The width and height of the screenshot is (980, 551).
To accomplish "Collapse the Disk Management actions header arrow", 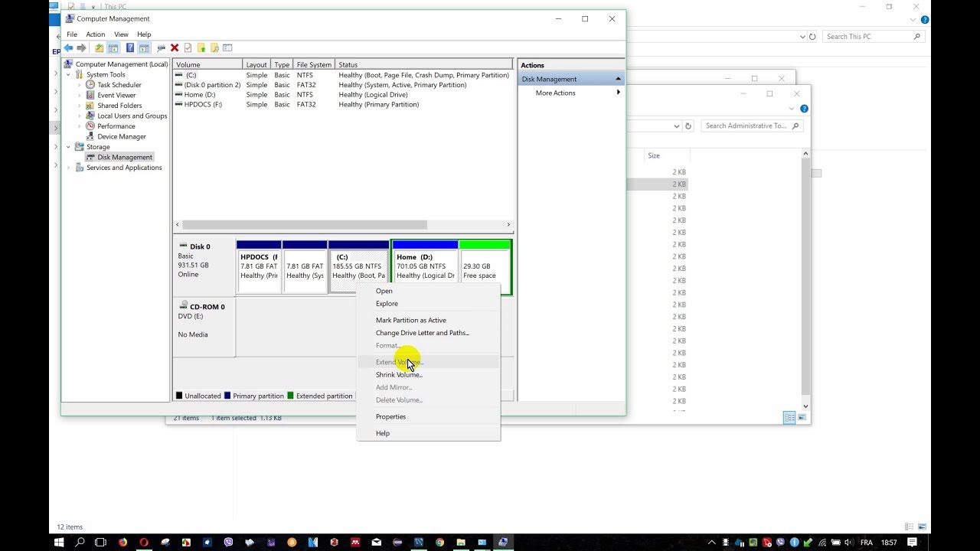I will tap(618, 79).
